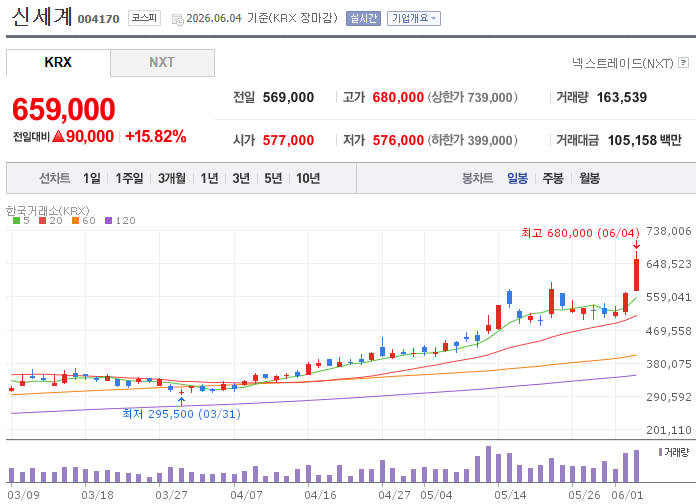Select the 5년 line chart period
696x504 pixels.
click(273, 178)
